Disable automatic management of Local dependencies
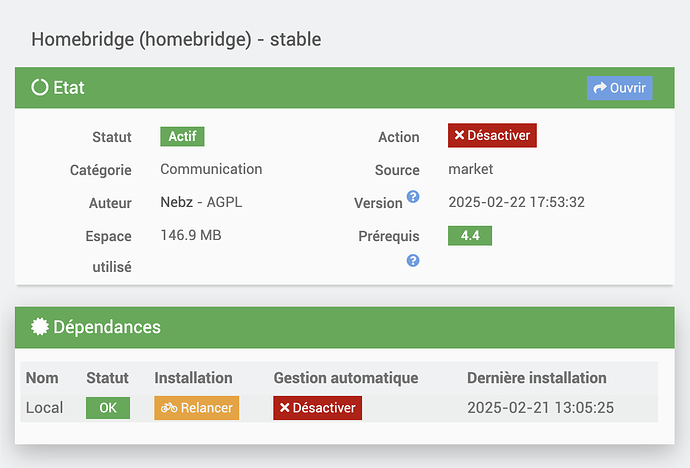The width and height of the screenshot is (690, 468). click(317, 408)
